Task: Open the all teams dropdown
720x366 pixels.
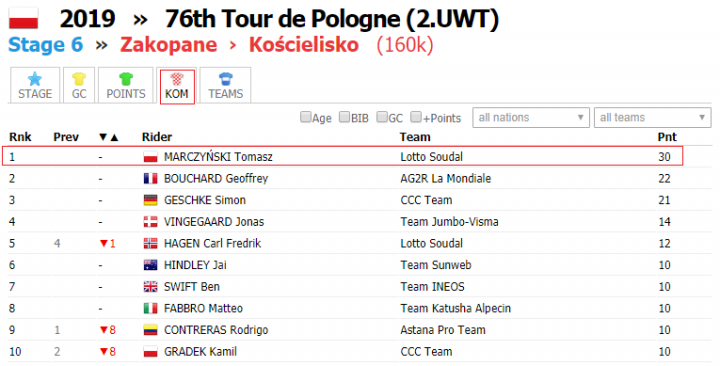Action: click(652, 118)
